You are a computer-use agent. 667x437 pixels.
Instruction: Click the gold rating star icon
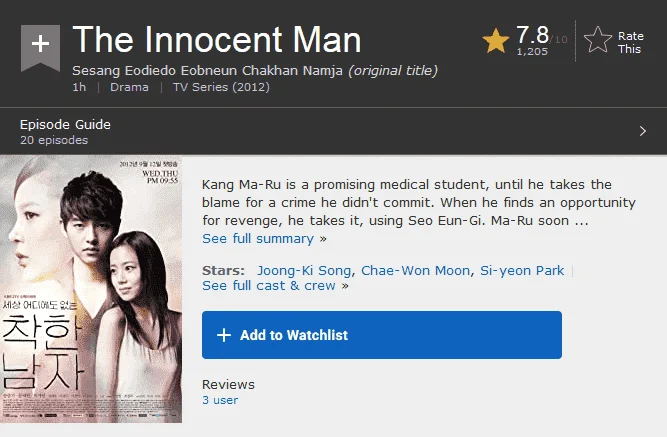point(496,41)
